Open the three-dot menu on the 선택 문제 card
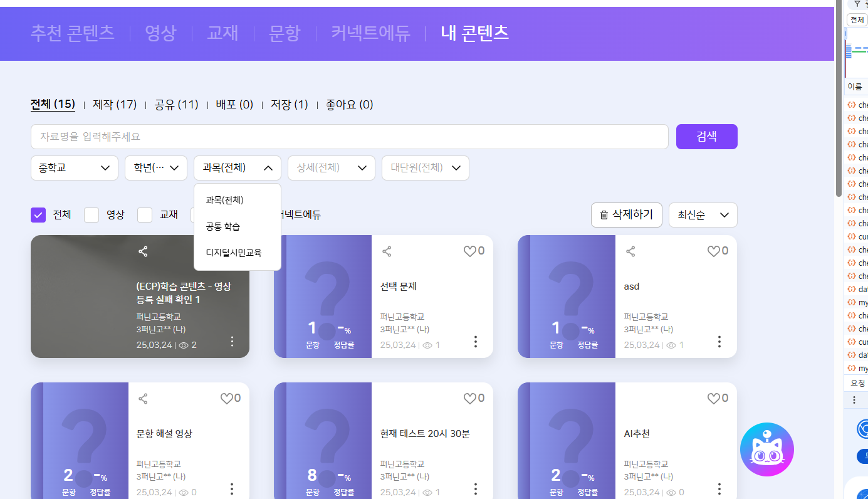 pos(475,342)
